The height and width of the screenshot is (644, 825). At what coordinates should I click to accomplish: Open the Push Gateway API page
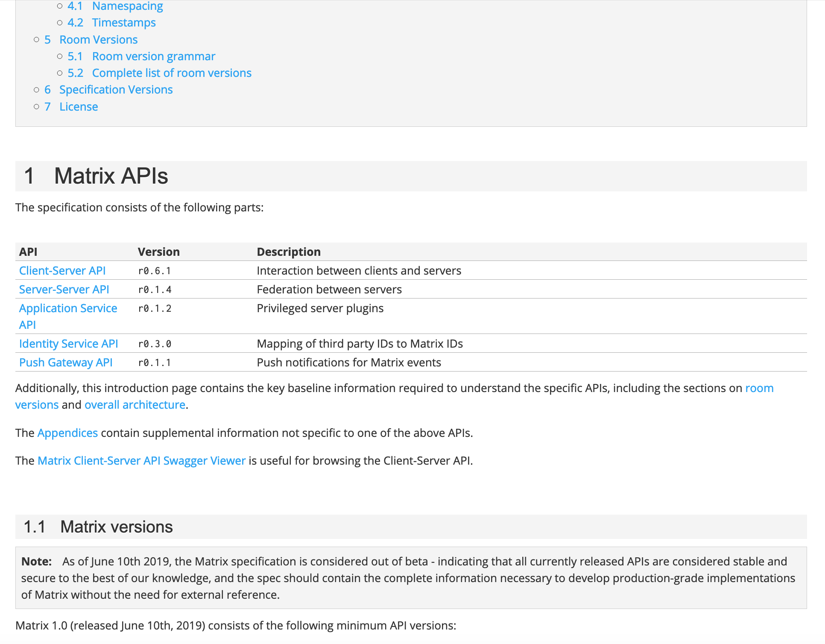point(66,362)
